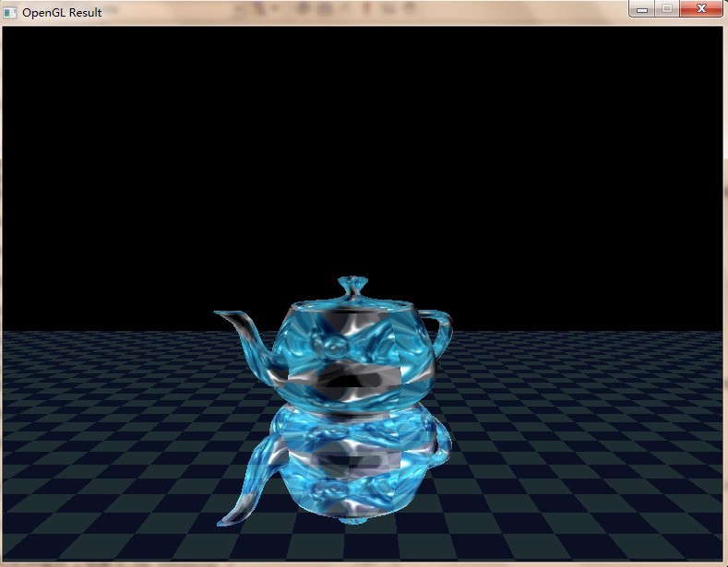Click the OpenGL Result window app icon
Viewport: 728px width, 567px height.
(x=10, y=13)
